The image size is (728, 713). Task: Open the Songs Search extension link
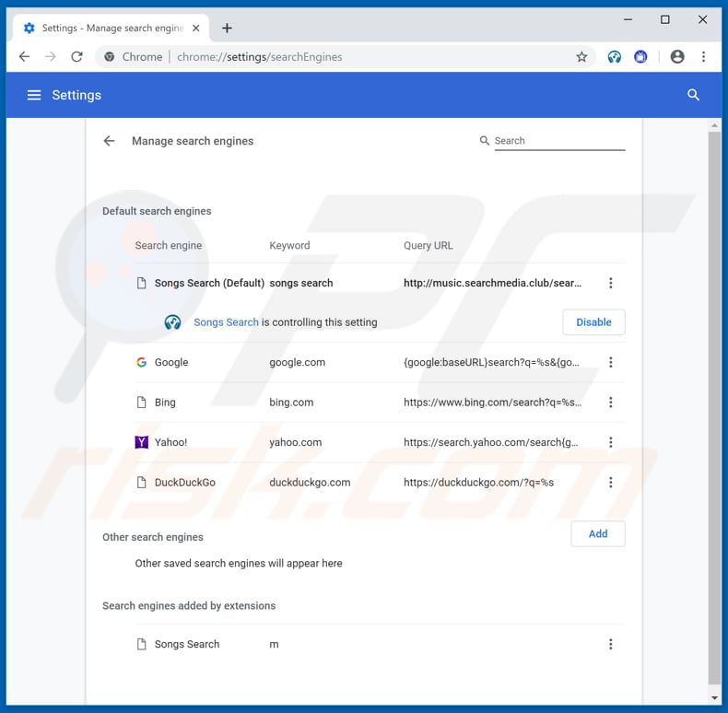pyautogui.click(x=226, y=322)
